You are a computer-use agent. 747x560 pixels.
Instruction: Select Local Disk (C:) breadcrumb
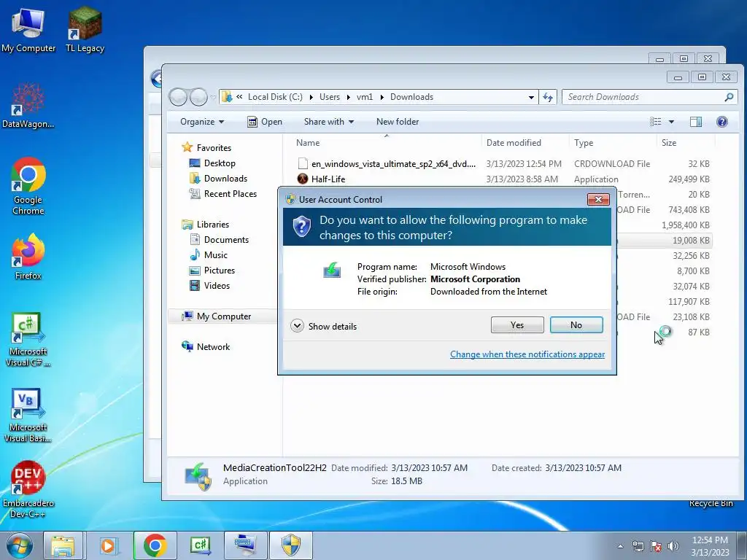coord(275,97)
